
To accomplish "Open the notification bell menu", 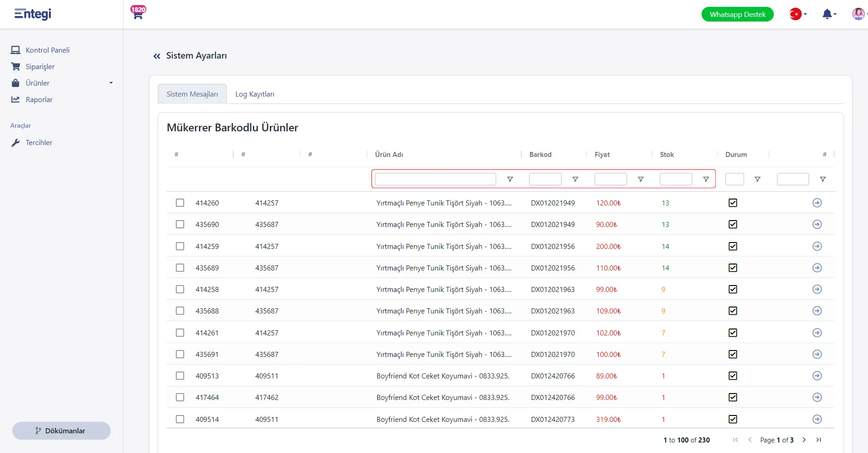I will (x=829, y=14).
